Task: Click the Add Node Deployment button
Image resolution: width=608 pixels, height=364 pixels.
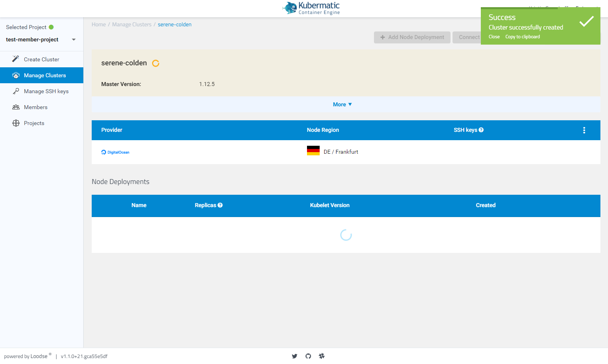Action: tap(412, 37)
